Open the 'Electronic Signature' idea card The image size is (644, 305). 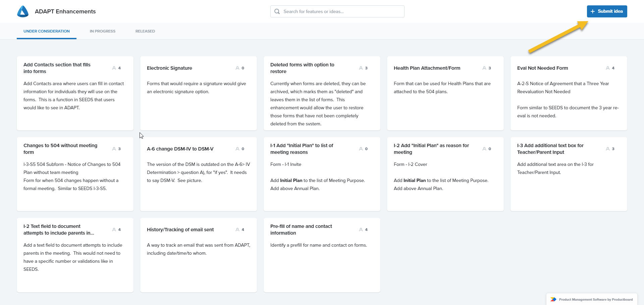[198, 94]
